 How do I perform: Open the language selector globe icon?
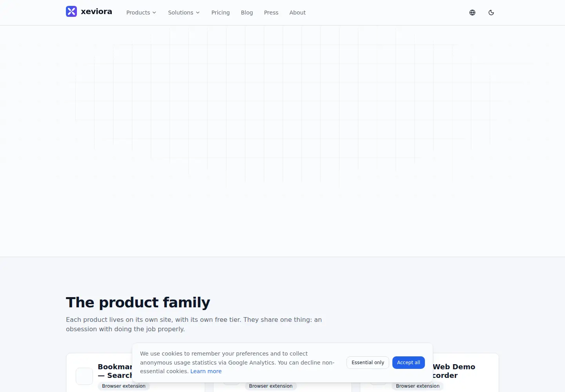[472, 13]
